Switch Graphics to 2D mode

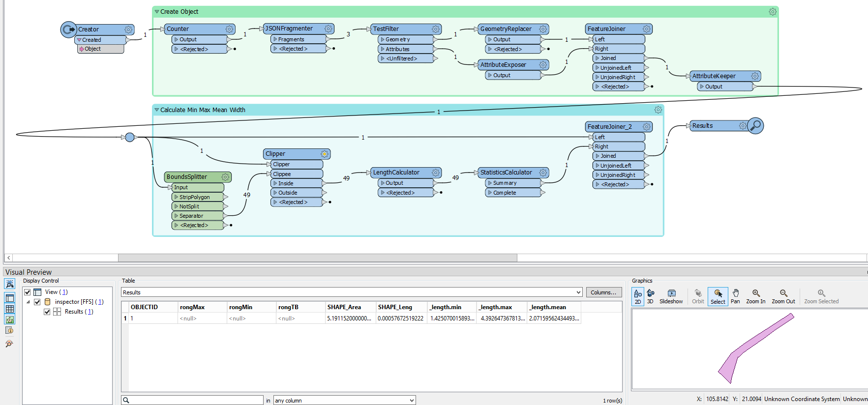[638, 297]
